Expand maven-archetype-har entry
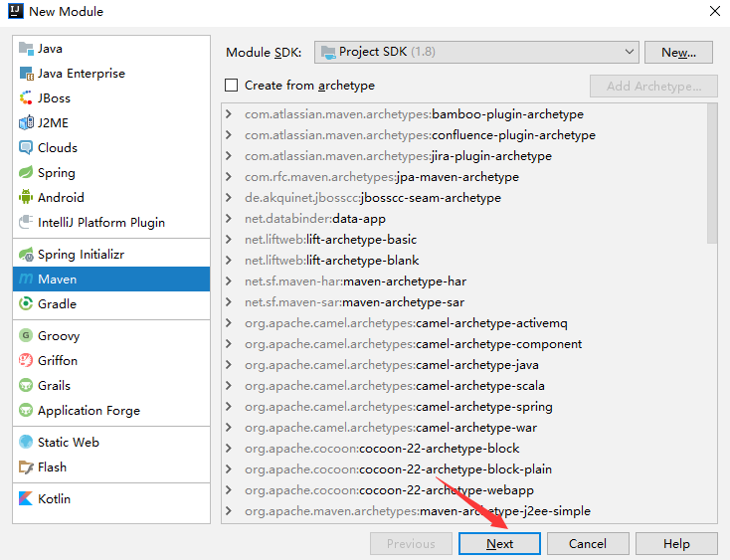The width and height of the screenshot is (730, 560). click(x=229, y=281)
